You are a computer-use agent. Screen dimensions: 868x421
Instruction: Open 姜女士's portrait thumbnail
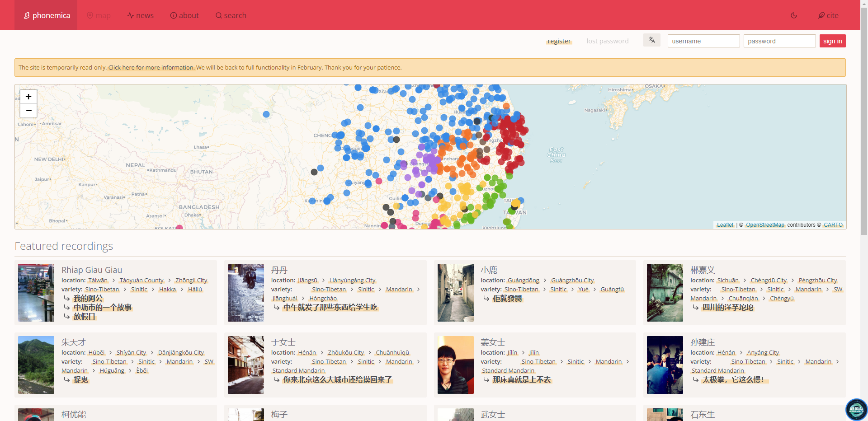456,365
